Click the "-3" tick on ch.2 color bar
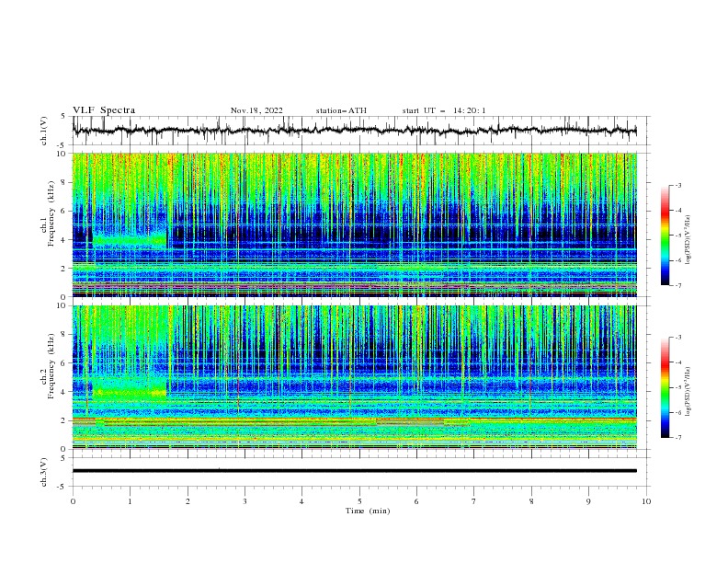This screenshot has width=728, height=563. click(x=677, y=338)
